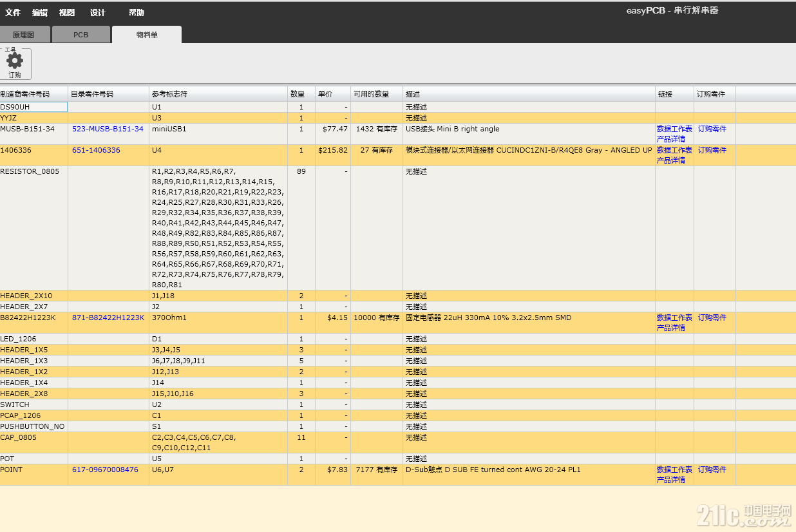Click the 目录零件号码 column header
796x532 pixels.
[x=108, y=94]
